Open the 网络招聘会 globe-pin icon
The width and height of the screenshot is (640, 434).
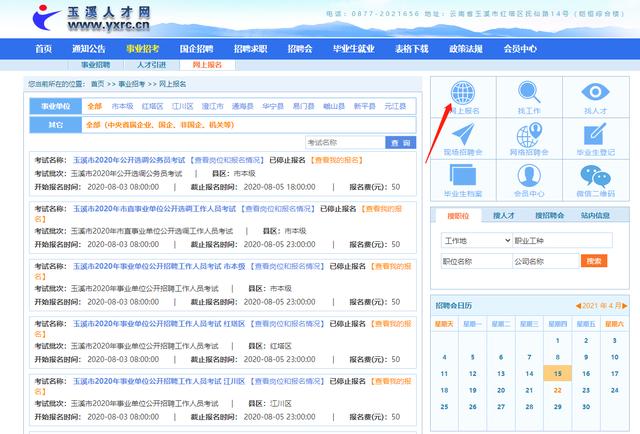point(529,134)
